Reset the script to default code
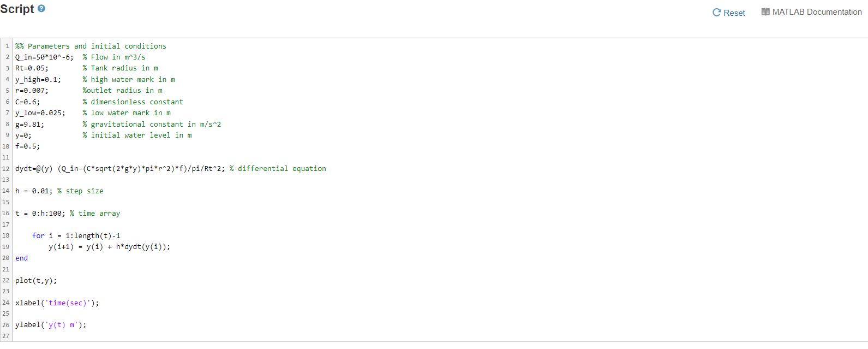Viewport: 868px width, 349px height. tap(729, 11)
